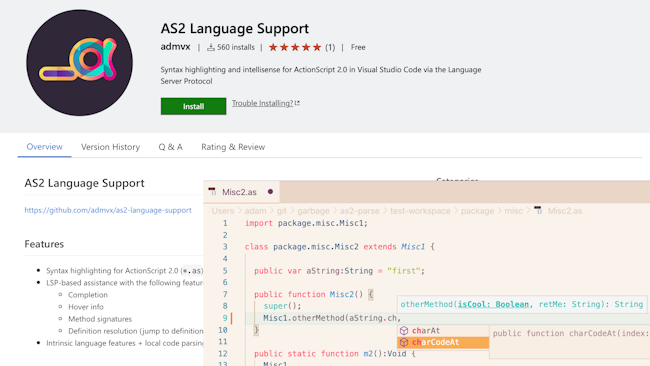This screenshot has height=366, width=650.
Task: Switch to the Version History tab
Action: 111,147
